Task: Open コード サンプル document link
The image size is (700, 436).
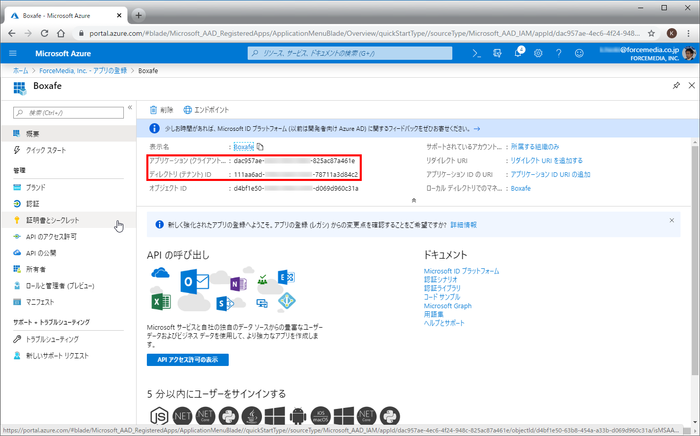Action: click(x=442, y=297)
